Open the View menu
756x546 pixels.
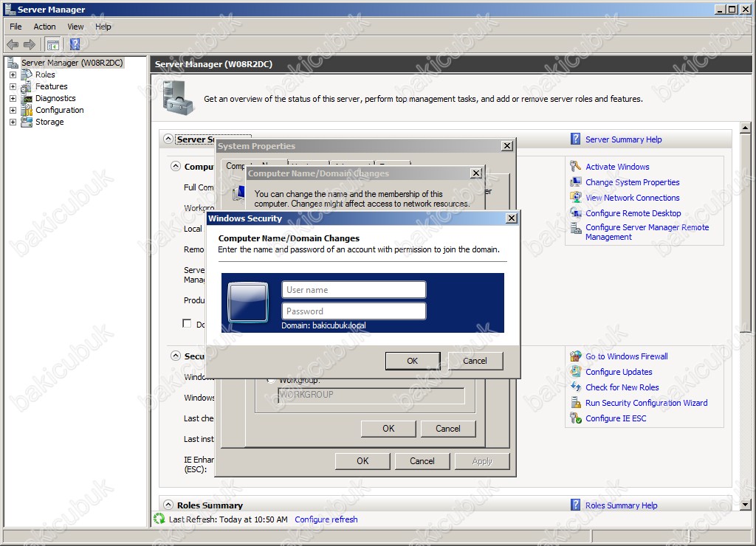[75, 27]
